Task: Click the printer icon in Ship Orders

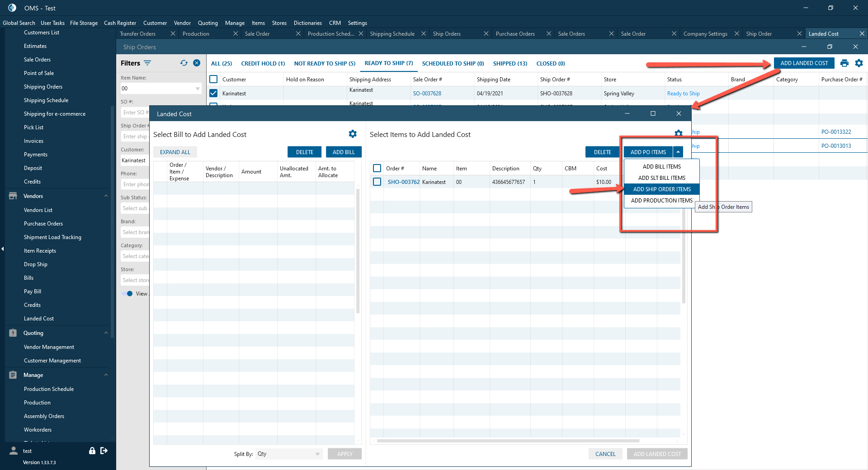Action: (844, 63)
